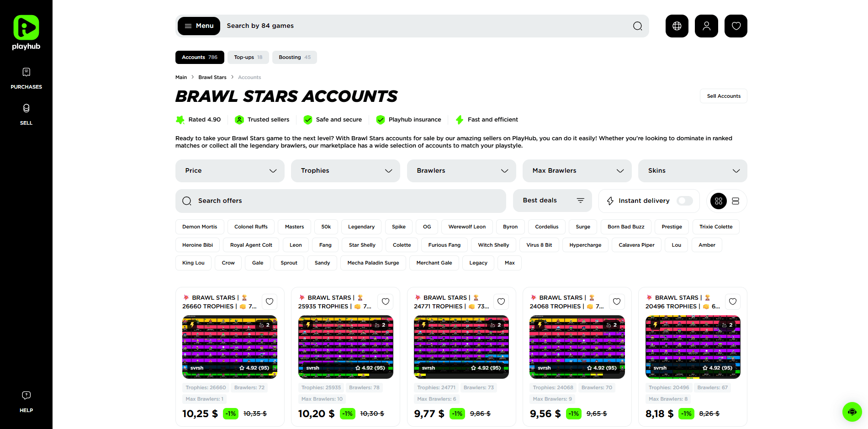This screenshot has height=429, width=868.
Task: Click the globe language icon
Action: (x=677, y=26)
